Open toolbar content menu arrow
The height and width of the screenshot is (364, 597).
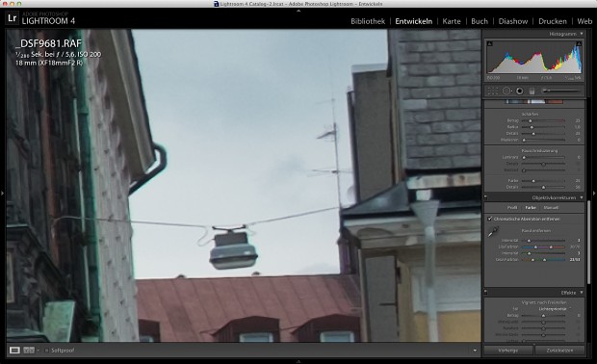(475, 351)
